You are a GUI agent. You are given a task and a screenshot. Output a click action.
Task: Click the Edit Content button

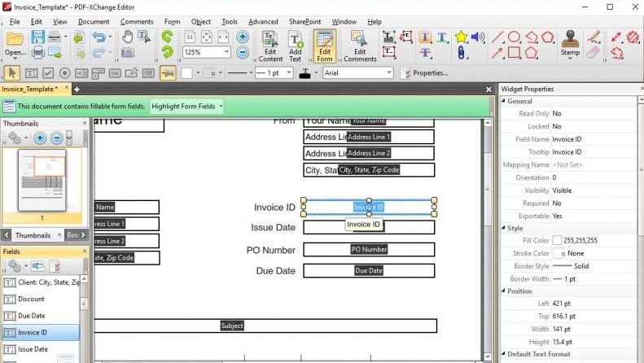tap(270, 46)
